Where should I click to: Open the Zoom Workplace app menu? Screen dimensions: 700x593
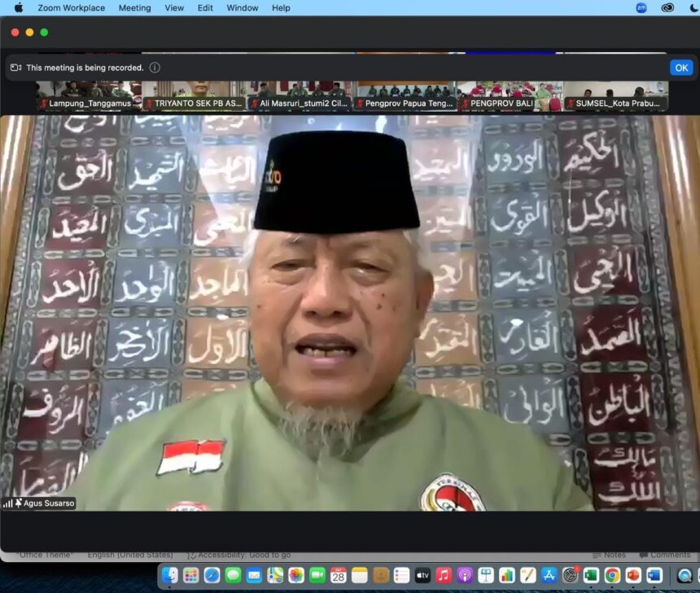click(71, 8)
